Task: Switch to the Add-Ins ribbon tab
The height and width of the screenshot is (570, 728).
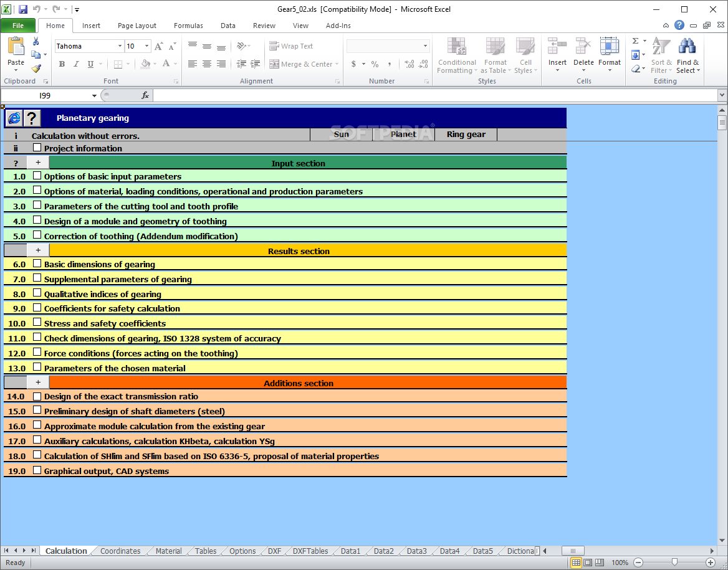Action: (338, 26)
